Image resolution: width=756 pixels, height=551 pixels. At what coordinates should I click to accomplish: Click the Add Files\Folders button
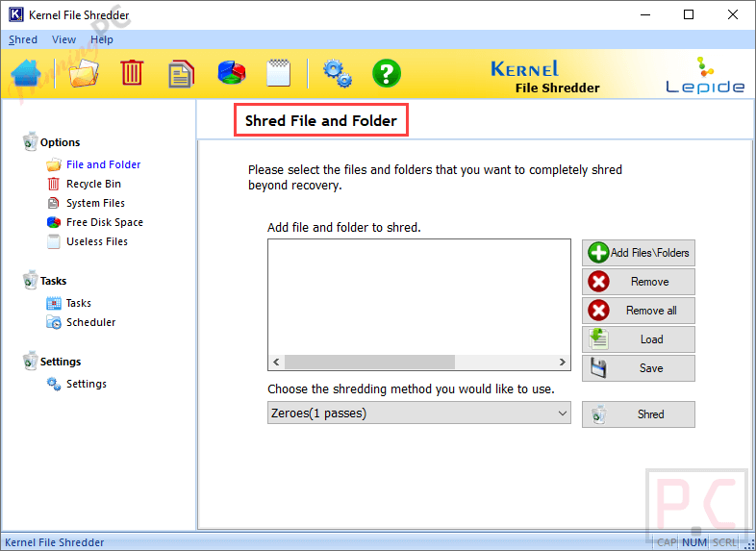(x=639, y=253)
